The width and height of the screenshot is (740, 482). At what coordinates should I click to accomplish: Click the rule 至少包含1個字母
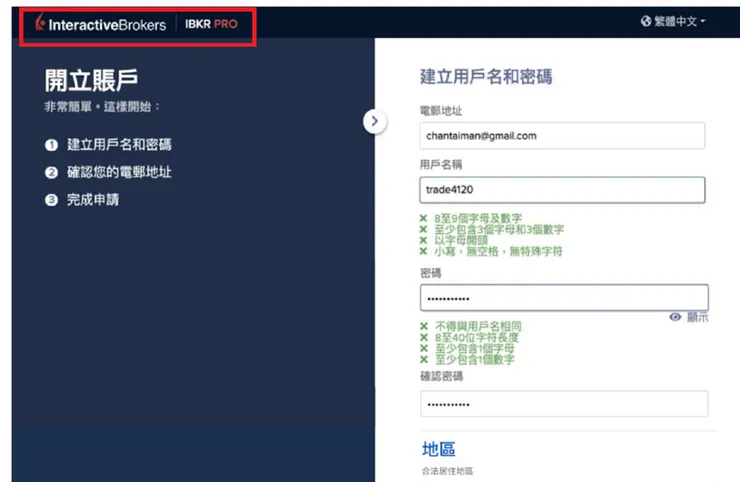[x=474, y=348]
